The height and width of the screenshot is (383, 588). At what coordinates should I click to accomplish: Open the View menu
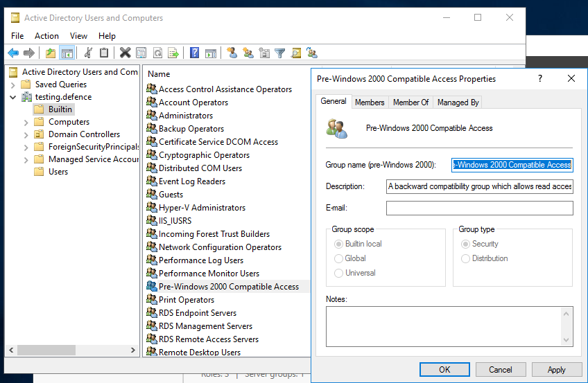coord(78,36)
